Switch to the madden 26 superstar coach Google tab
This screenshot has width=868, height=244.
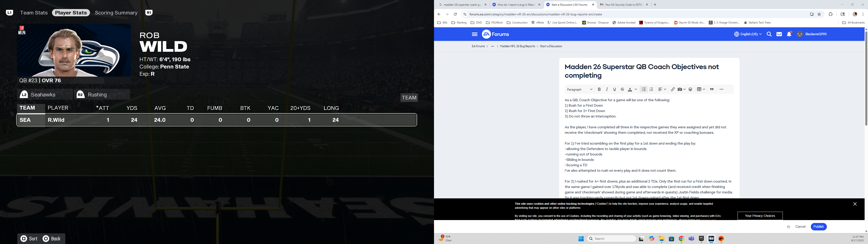pos(463,5)
